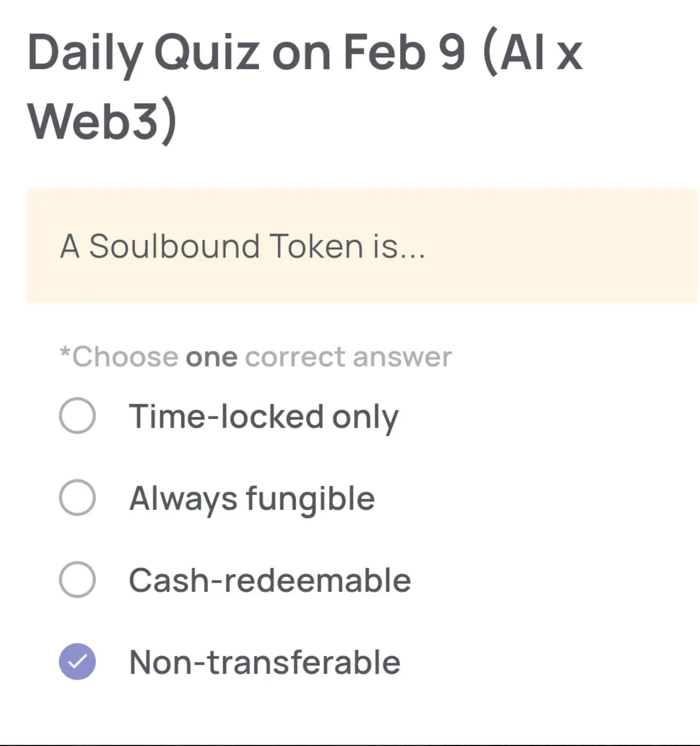Click the word "Token" in the question
The height and width of the screenshot is (746, 700).
[316, 246]
